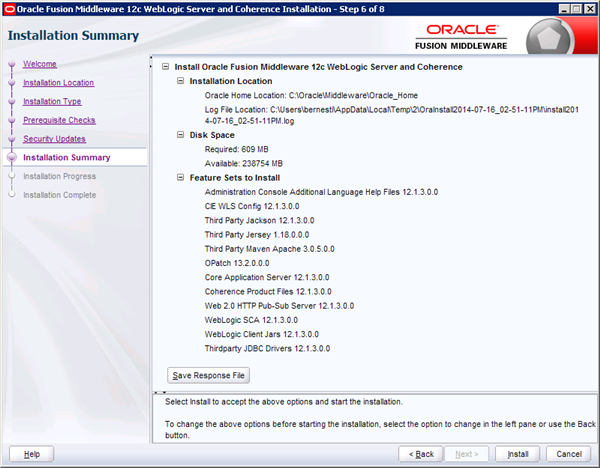The height and width of the screenshot is (468, 600).
Task: Select OPatch 13.2.0.0.0
Action: 237,263
